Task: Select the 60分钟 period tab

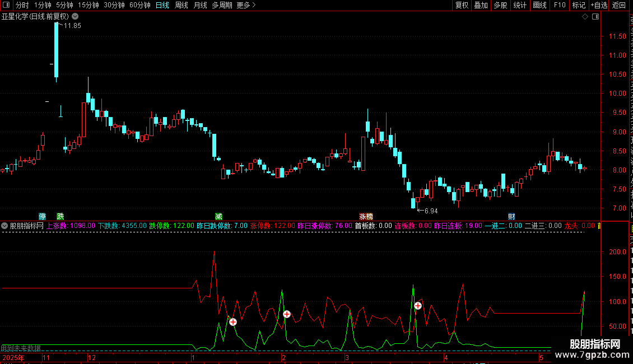Action: pos(139,5)
